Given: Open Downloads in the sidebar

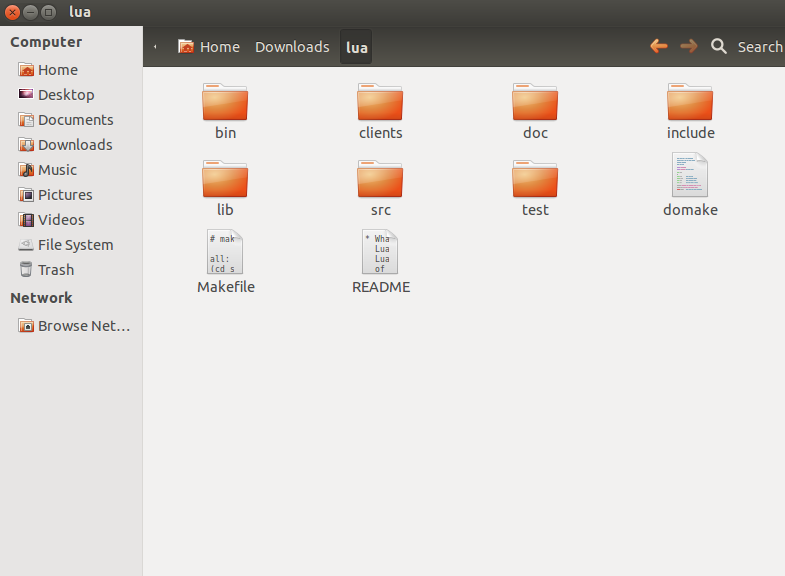Looking at the screenshot, I should pos(71,145).
